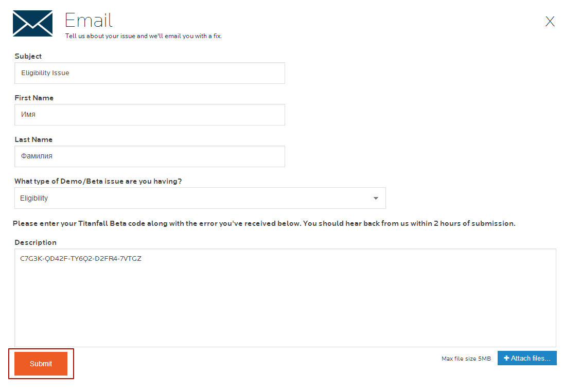Click the Attach files button
The height and width of the screenshot is (392, 563).
[527, 358]
